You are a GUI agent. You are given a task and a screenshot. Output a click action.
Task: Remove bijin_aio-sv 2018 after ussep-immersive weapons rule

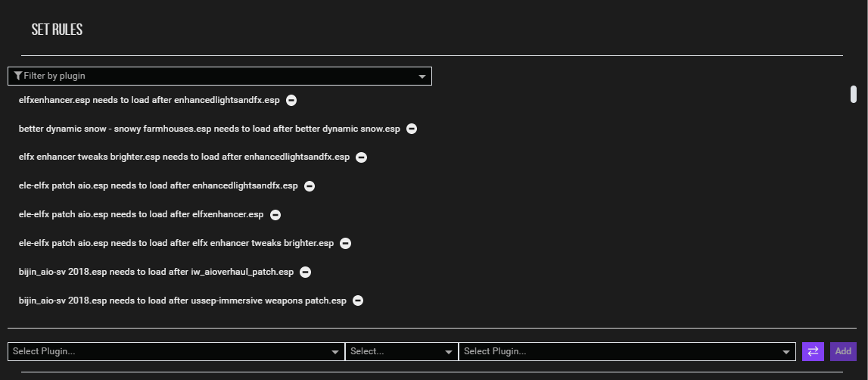click(x=358, y=301)
